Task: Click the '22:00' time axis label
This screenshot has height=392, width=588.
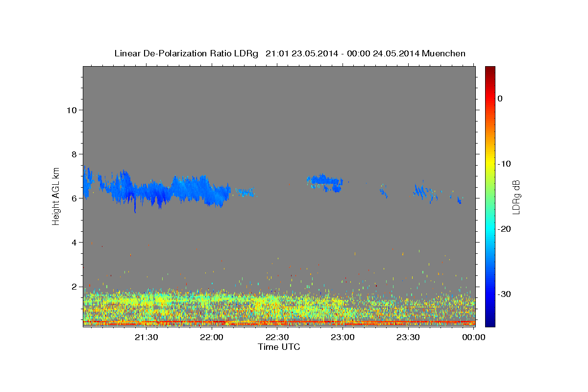Action: point(212,337)
